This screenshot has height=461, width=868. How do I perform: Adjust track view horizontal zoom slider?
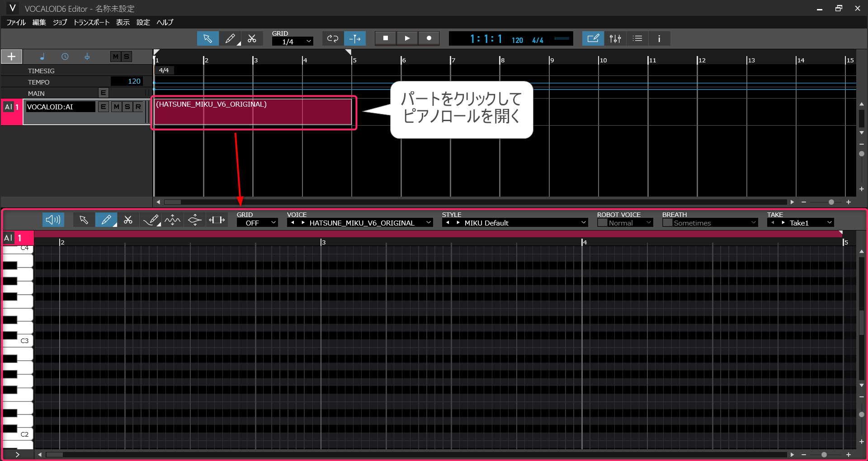pos(831,202)
